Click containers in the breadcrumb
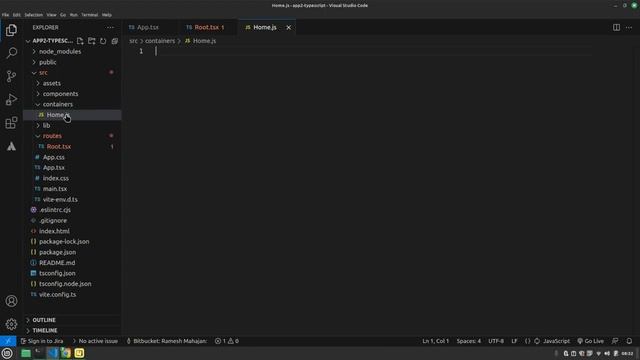 click(x=160, y=41)
